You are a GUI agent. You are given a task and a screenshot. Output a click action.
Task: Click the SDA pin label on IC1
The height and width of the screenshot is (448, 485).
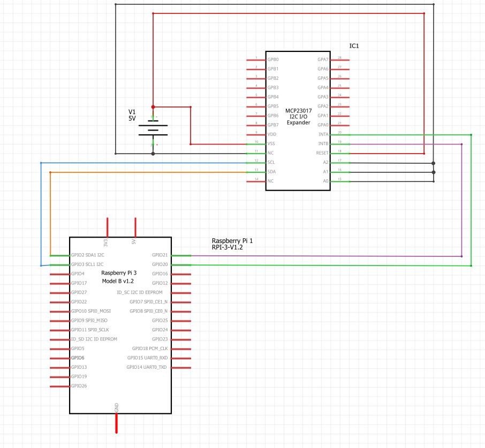pos(271,172)
